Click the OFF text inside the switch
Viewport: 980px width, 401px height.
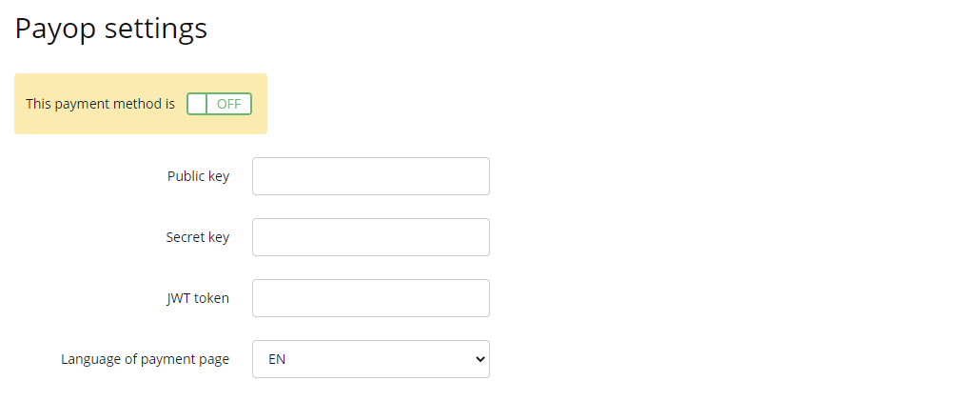(x=228, y=104)
